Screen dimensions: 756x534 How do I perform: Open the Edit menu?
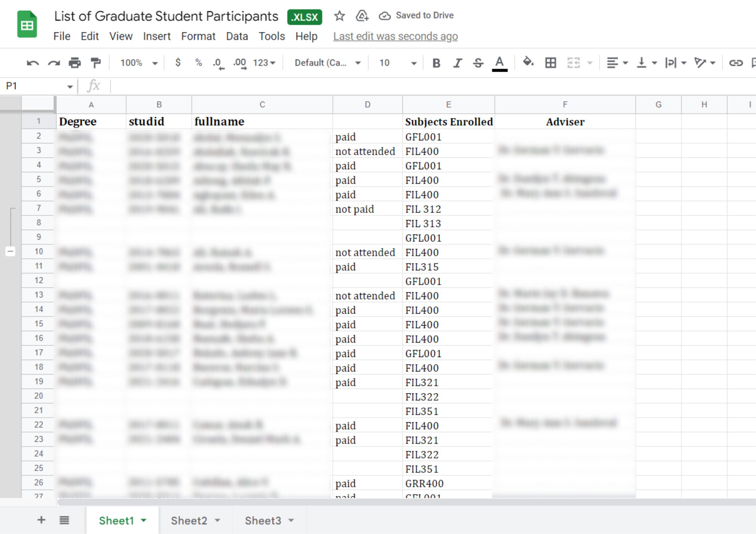coord(90,36)
